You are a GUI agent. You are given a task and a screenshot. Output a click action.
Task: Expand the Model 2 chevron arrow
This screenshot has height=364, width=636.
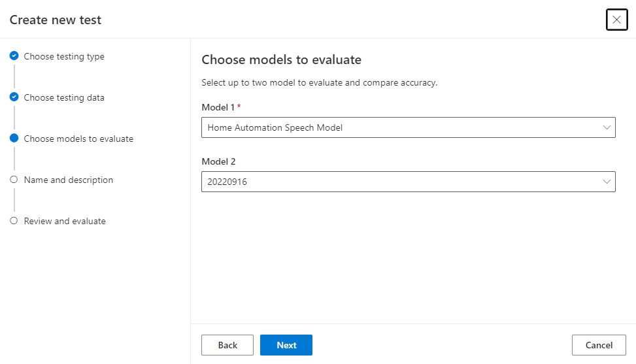[x=606, y=182]
